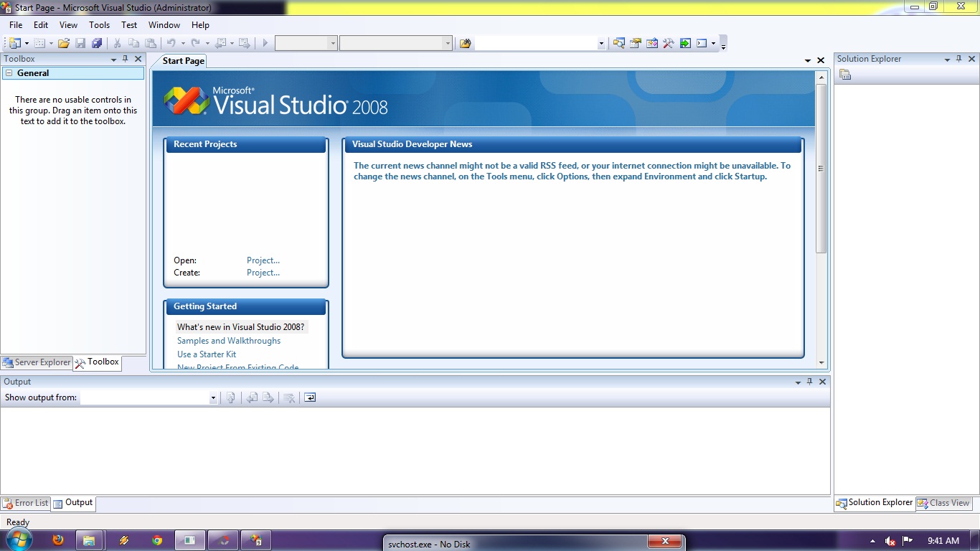Toggle auto-hide pin on the Toolbox panel
Image resolution: width=980 pixels, height=551 pixels.
point(126,59)
